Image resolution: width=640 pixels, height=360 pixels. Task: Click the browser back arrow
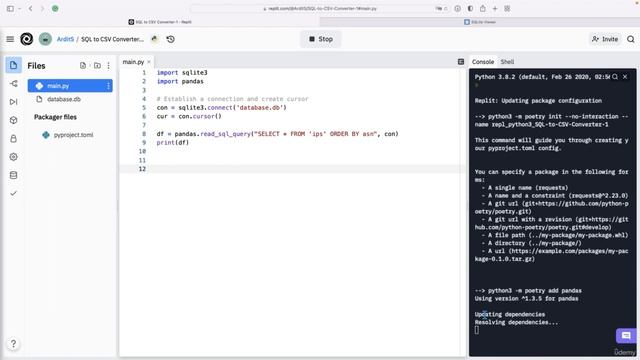click(31, 8)
